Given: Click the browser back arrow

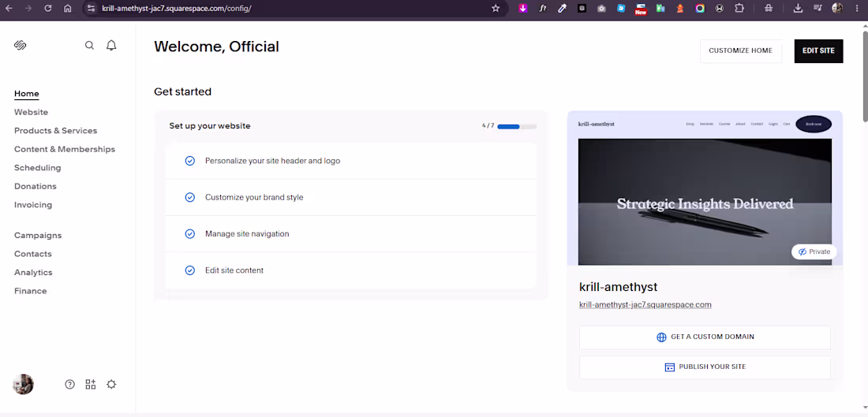Looking at the screenshot, I should tap(9, 9).
